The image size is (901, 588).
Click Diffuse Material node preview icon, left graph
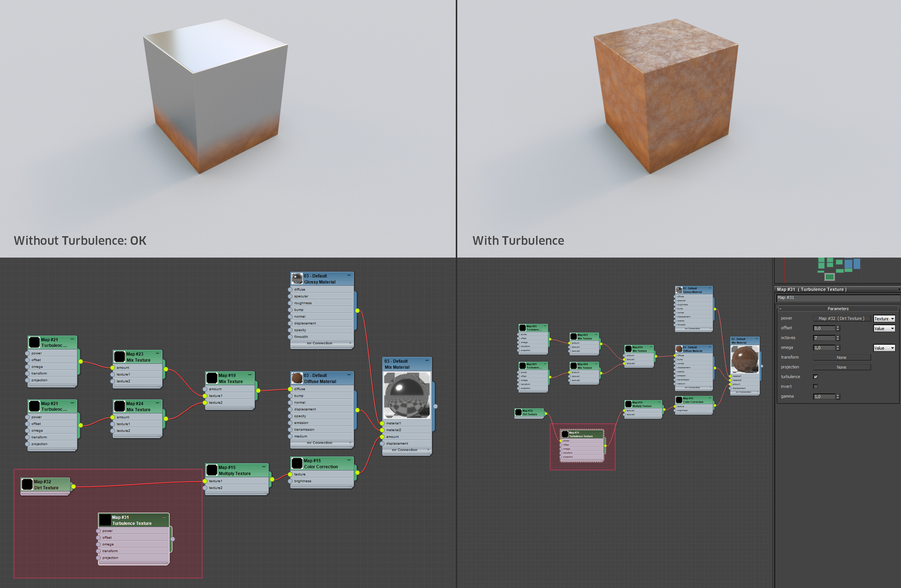pyautogui.click(x=297, y=378)
